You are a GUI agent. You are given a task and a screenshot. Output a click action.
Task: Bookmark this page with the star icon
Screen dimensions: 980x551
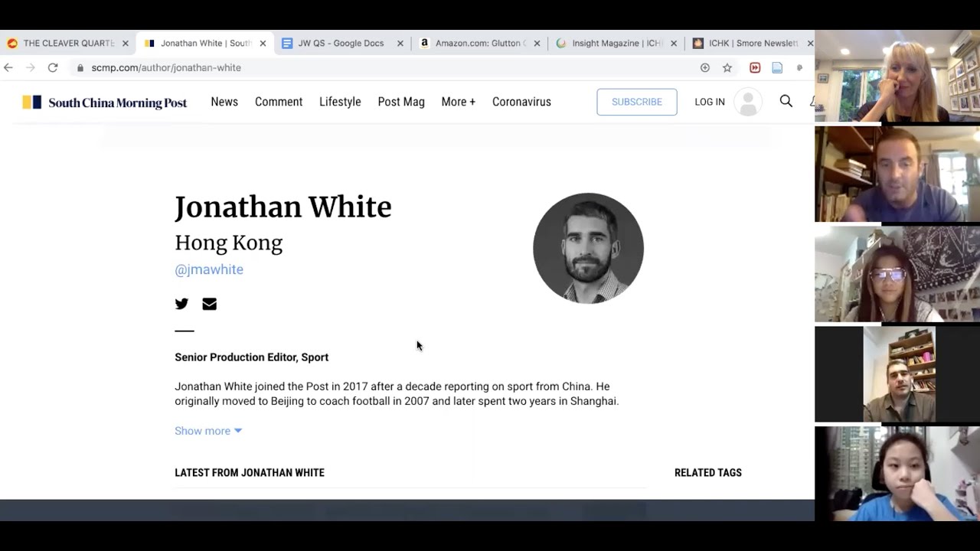point(727,67)
